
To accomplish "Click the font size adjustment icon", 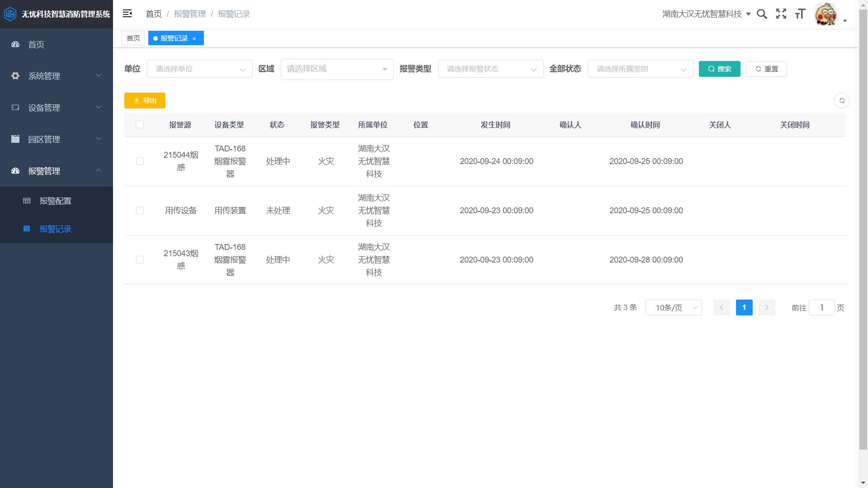I will [x=800, y=14].
